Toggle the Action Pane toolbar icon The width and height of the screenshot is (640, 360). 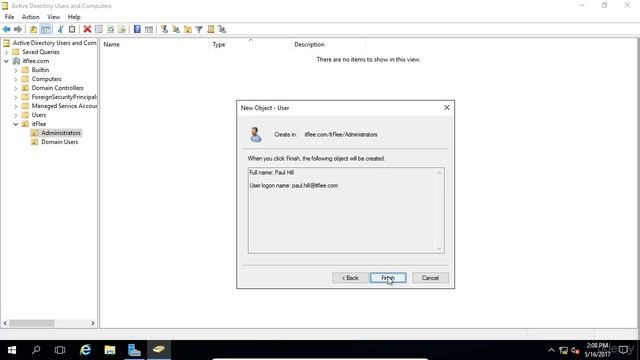(x=149, y=29)
